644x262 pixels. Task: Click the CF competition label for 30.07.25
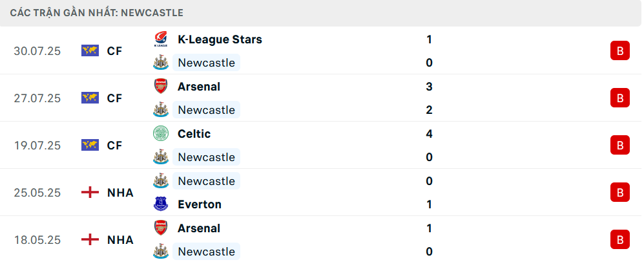point(114,51)
